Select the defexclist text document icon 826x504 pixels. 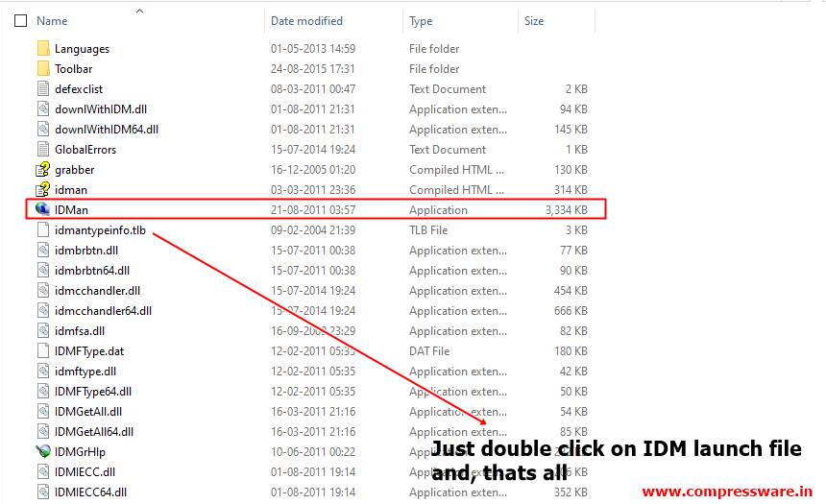43,89
